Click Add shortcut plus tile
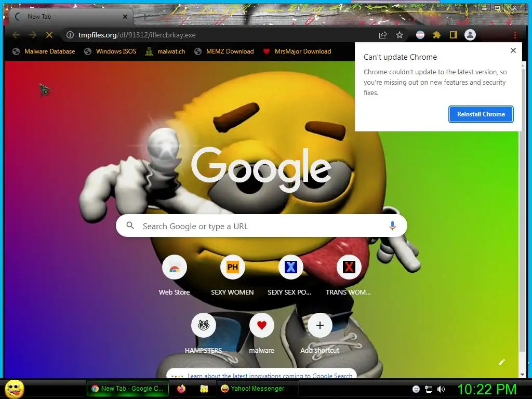The image size is (532, 399). (320, 325)
